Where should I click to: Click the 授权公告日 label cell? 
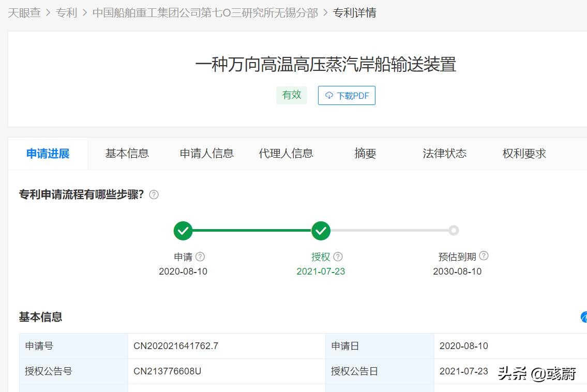pos(380,371)
